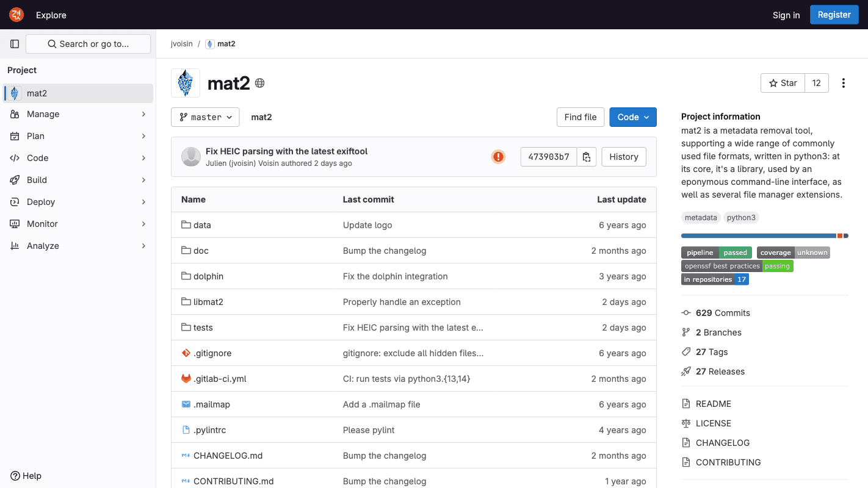Click the in repositories 17 badge
Viewport: 868px width, 488px height.
click(x=715, y=279)
